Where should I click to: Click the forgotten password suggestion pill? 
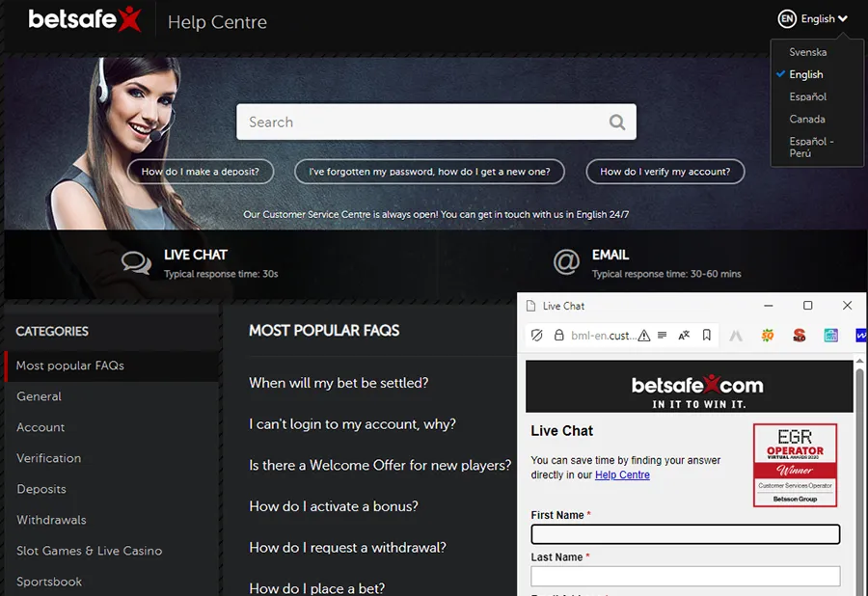click(x=429, y=172)
